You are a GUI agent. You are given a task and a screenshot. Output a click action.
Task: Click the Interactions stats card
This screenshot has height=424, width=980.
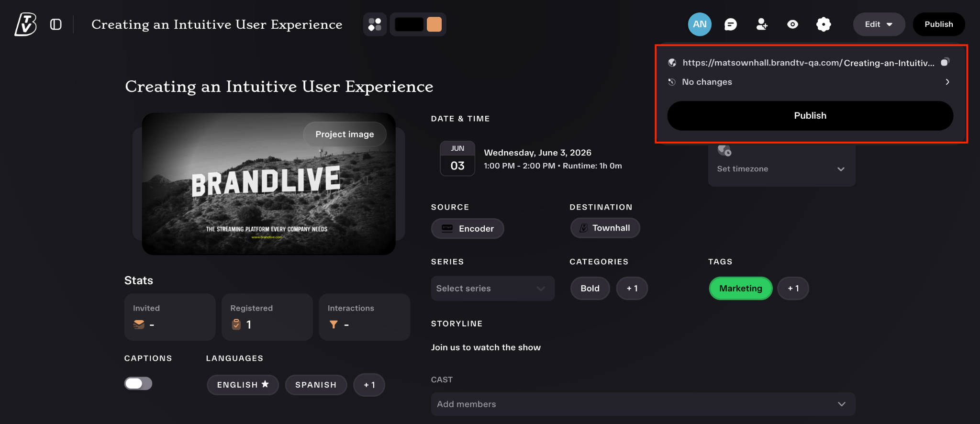[x=365, y=317]
